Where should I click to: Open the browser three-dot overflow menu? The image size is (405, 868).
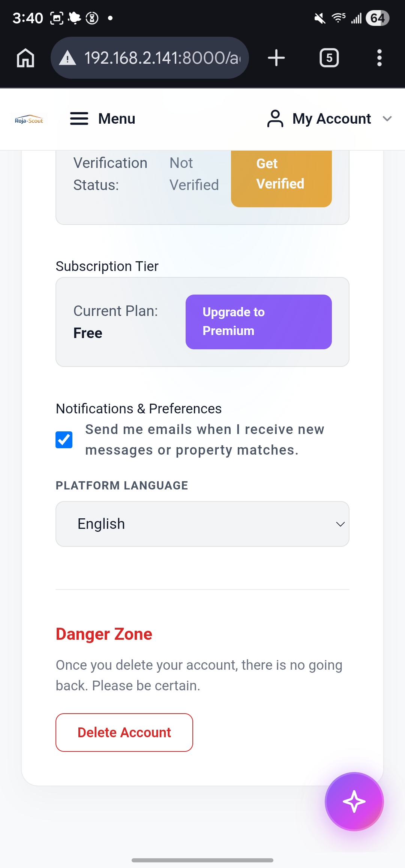coord(379,58)
